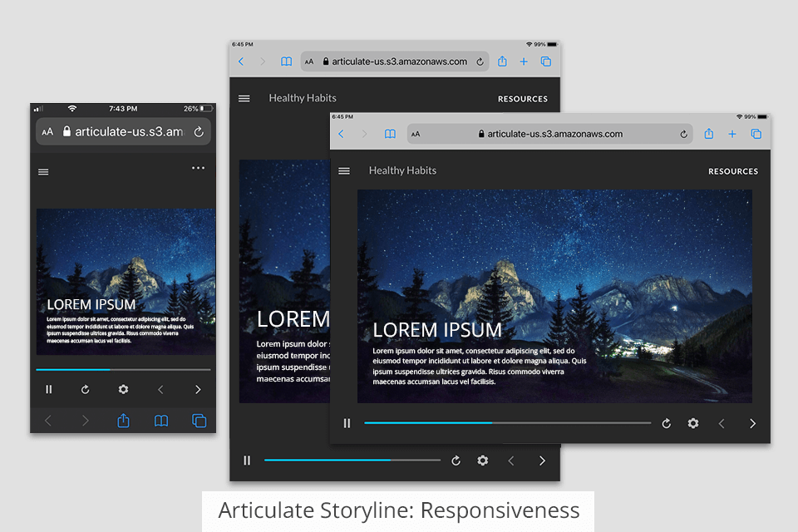This screenshot has width=798, height=532.
Task: Tap forward arrow in portrait tablet Safari
Action: click(263, 62)
